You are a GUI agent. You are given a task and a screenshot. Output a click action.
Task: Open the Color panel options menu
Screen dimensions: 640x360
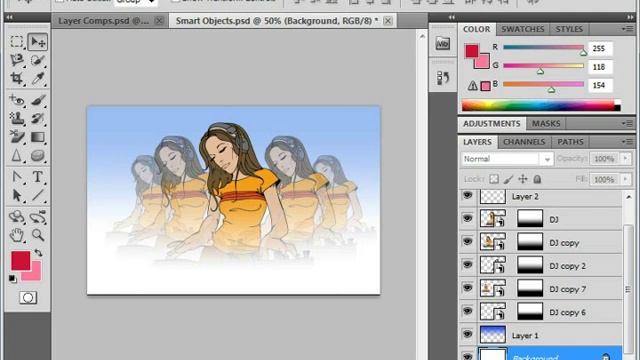click(x=627, y=29)
